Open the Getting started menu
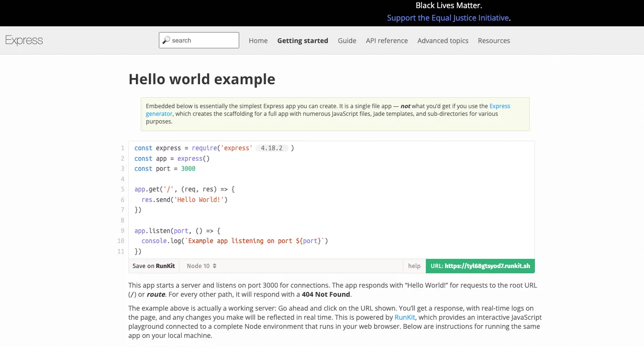This screenshot has width=644, height=347. (303, 41)
